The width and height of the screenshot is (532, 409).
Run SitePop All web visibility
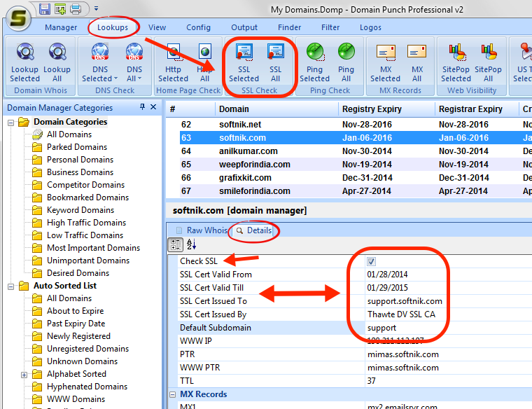[488, 62]
